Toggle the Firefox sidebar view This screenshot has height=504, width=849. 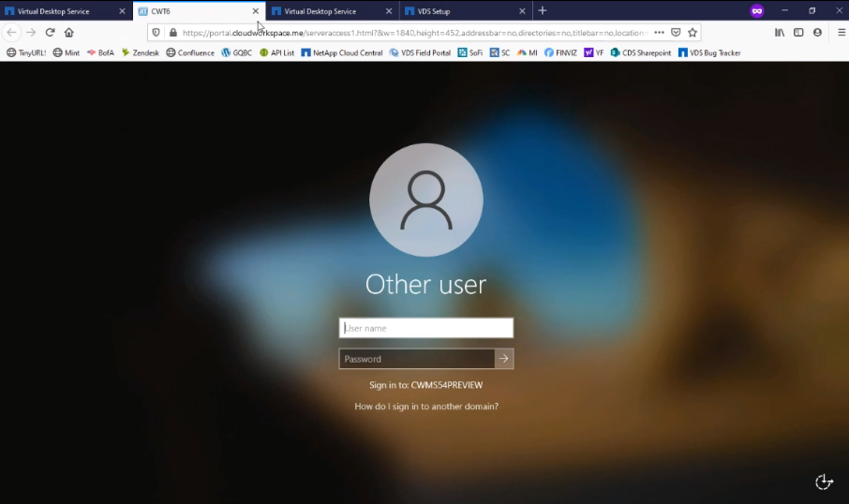[798, 32]
